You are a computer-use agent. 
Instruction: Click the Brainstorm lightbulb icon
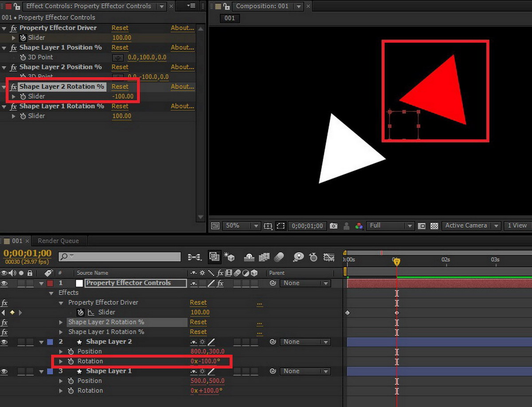298,257
